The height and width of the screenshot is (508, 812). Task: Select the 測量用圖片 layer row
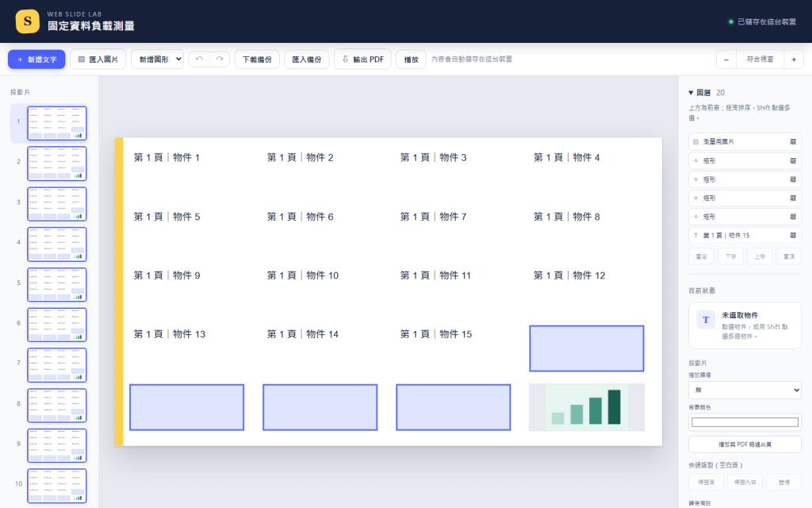[x=745, y=141]
